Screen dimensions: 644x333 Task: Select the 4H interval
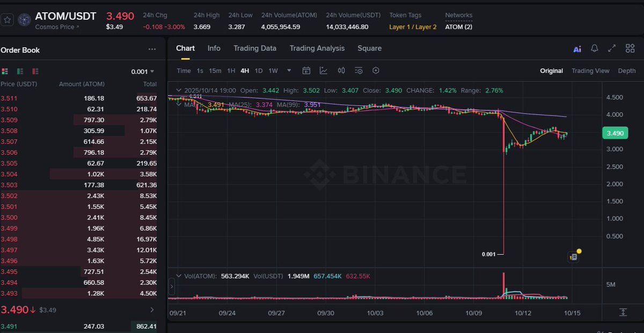[x=245, y=71]
